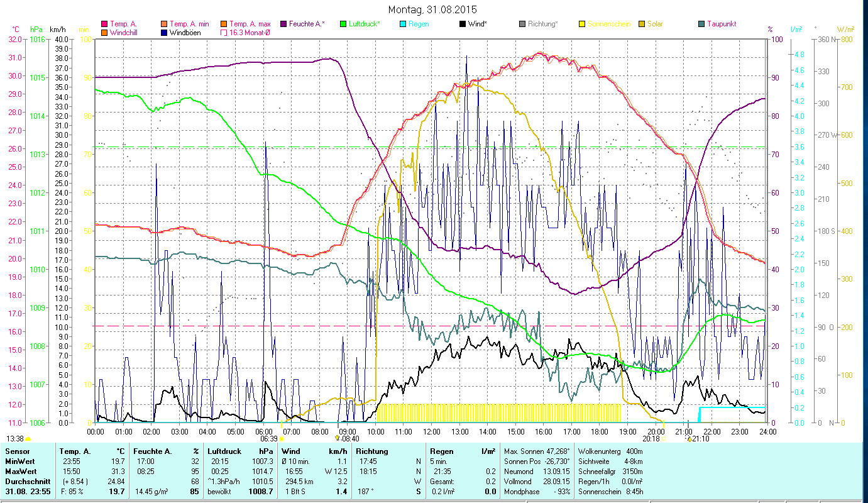This screenshot has height=503, width=868.
Task: Click the MaxWert row label
Action: (x=22, y=471)
